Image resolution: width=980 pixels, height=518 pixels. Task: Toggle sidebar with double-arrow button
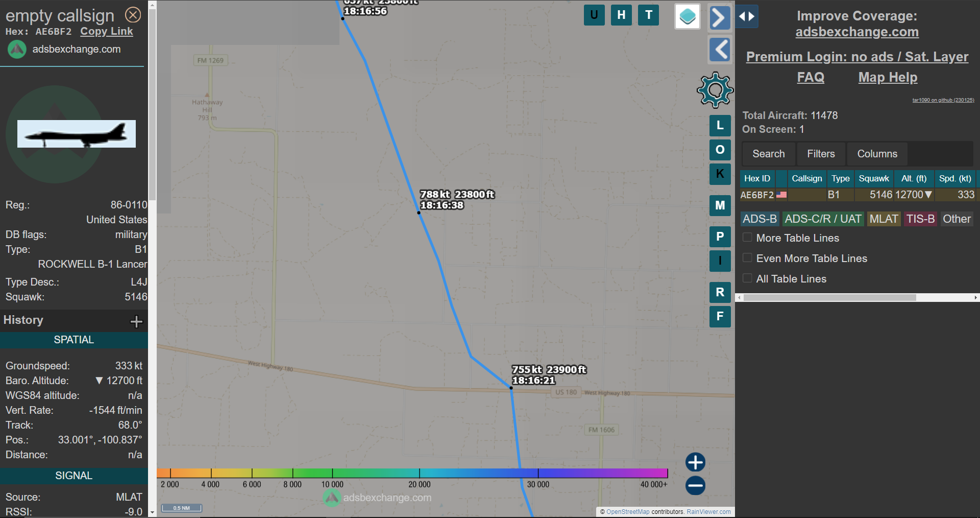[x=747, y=16]
